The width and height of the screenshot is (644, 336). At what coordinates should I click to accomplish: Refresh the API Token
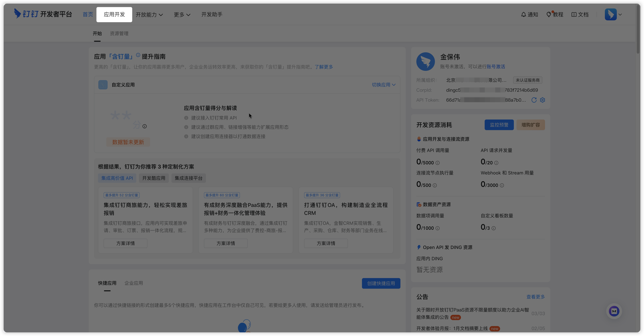(x=534, y=100)
